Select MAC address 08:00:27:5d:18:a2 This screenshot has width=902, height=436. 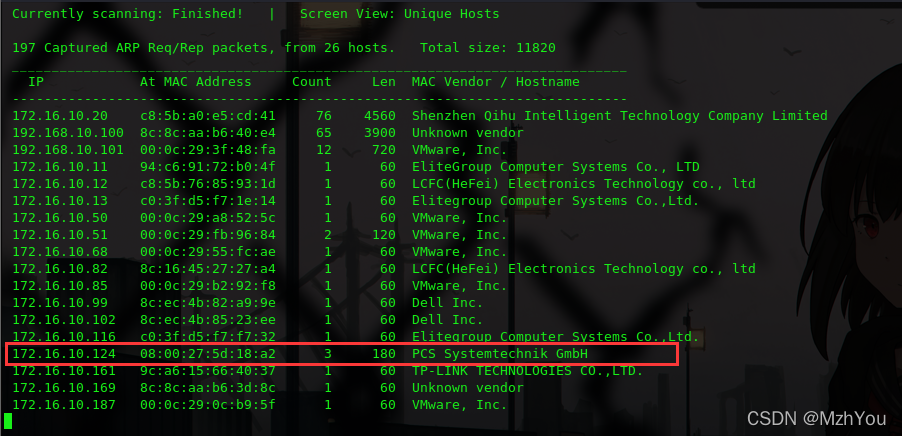tap(208, 354)
